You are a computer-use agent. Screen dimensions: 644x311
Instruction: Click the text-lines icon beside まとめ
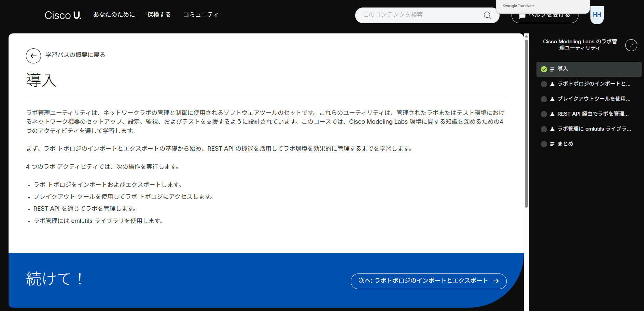tap(552, 144)
